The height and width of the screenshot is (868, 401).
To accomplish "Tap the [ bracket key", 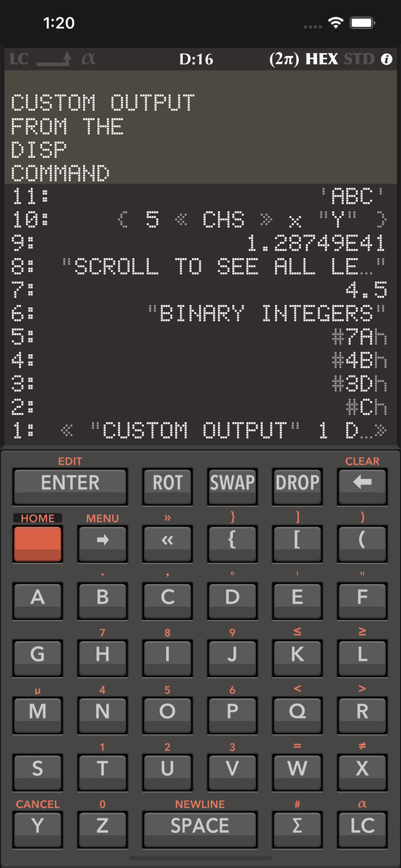I will (297, 543).
